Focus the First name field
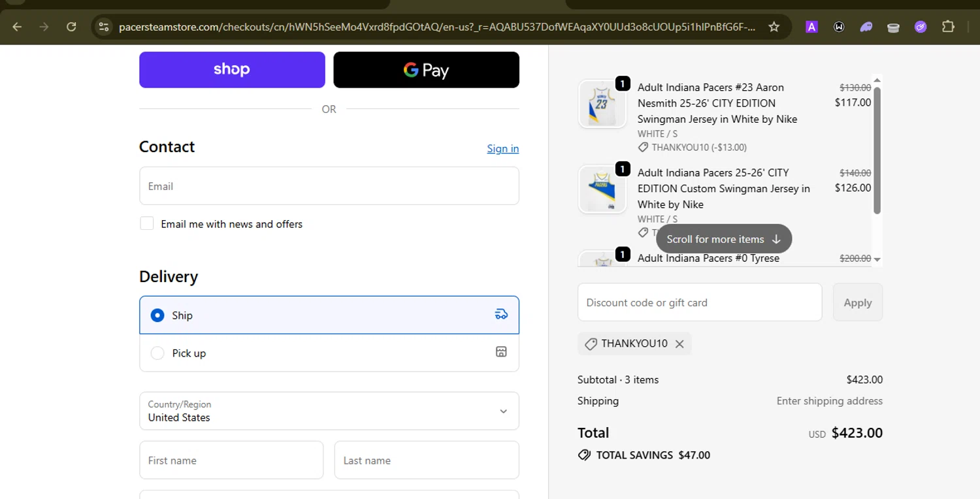The image size is (980, 499). point(231,460)
